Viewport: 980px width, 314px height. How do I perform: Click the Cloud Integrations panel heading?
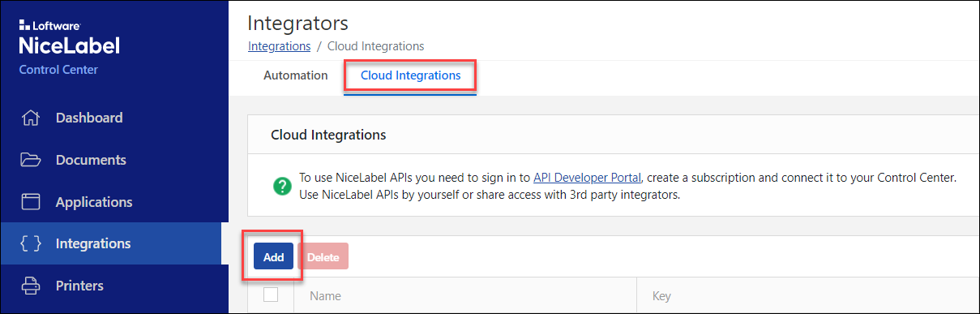pyautogui.click(x=328, y=135)
